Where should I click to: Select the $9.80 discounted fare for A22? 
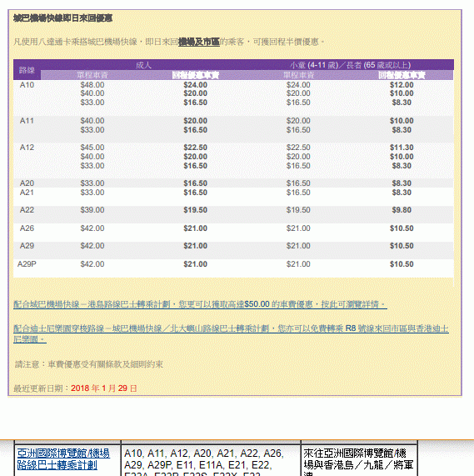(402, 210)
